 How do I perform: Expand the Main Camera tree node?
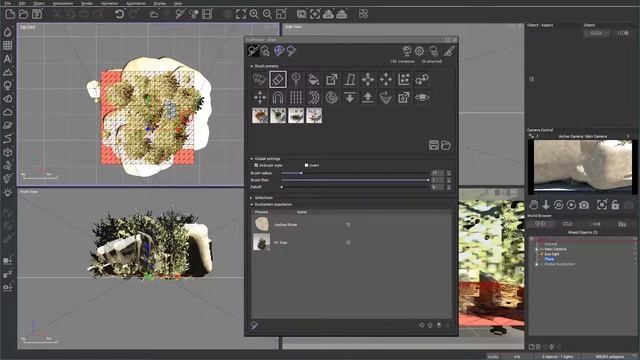point(537,249)
